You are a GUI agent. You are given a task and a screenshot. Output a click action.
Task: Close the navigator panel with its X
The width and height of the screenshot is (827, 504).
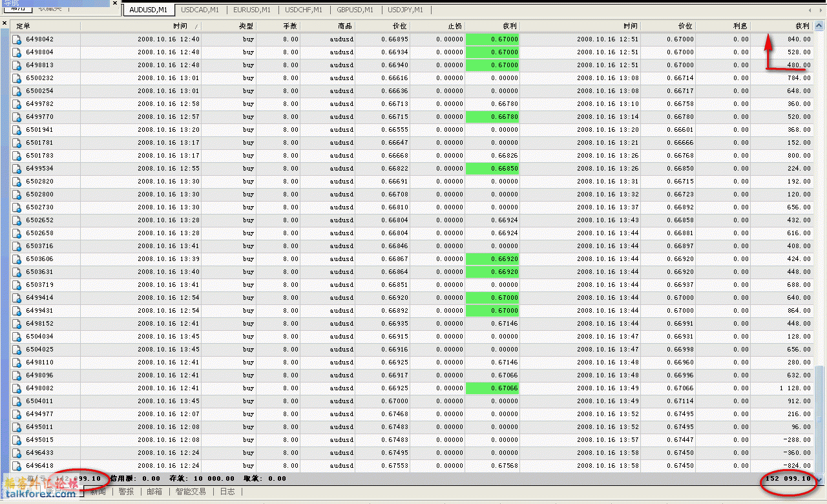[x=115, y=3]
